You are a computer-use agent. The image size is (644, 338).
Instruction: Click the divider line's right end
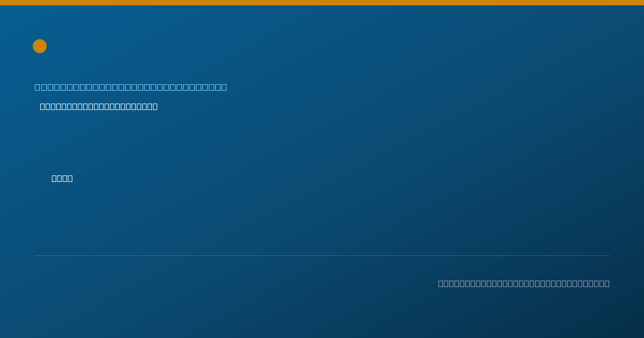609,255
